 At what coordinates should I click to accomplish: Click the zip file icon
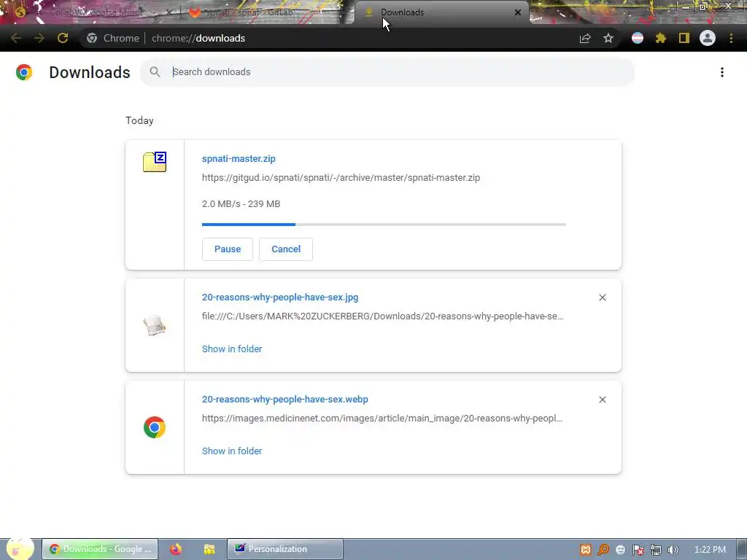point(155,162)
